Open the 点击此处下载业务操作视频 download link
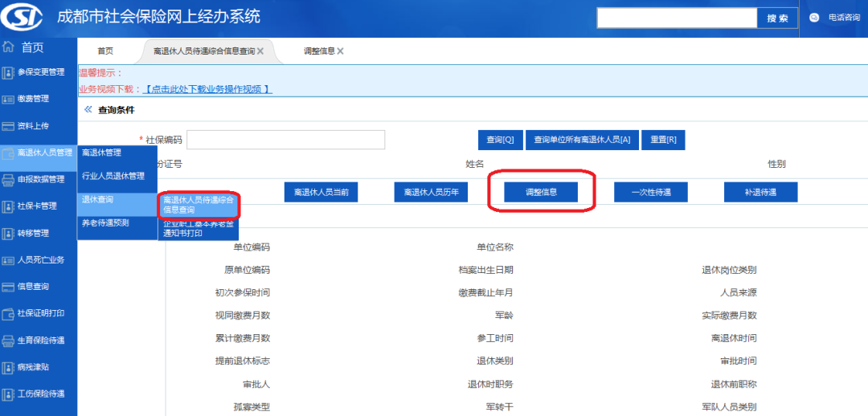The image size is (868, 416). (207, 89)
